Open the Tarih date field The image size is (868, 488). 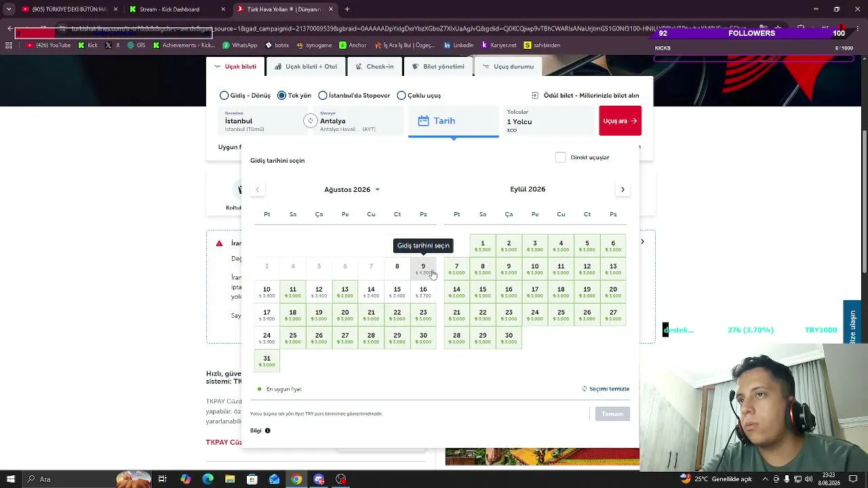click(453, 121)
